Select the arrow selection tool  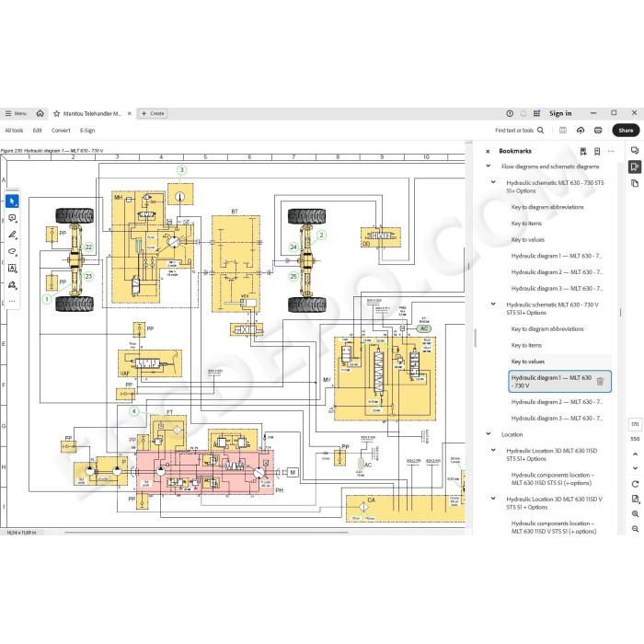12,201
